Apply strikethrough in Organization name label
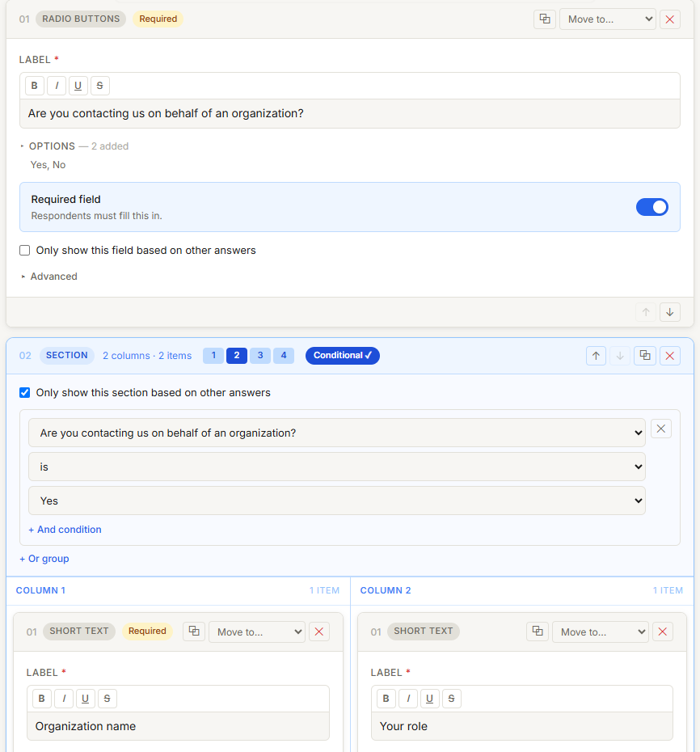700x752 pixels. (107, 699)
